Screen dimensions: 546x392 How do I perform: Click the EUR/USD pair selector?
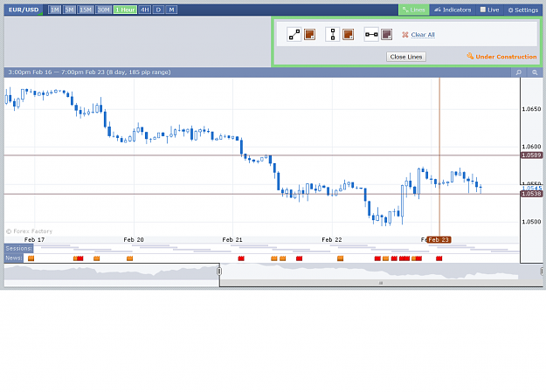24,10
